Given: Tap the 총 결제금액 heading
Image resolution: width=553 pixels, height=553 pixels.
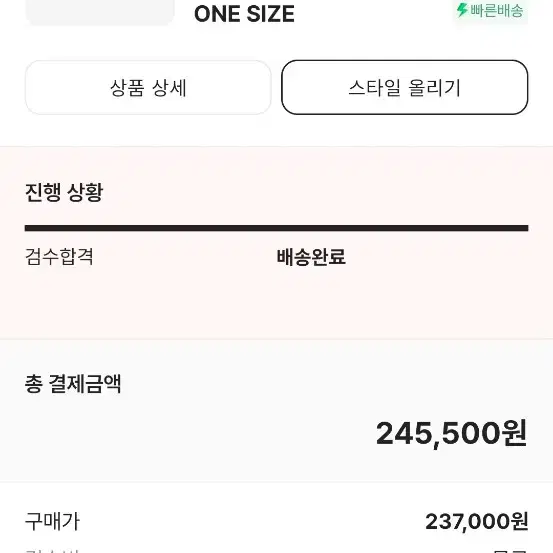Looking at the screenshot, I should point(73,384).
